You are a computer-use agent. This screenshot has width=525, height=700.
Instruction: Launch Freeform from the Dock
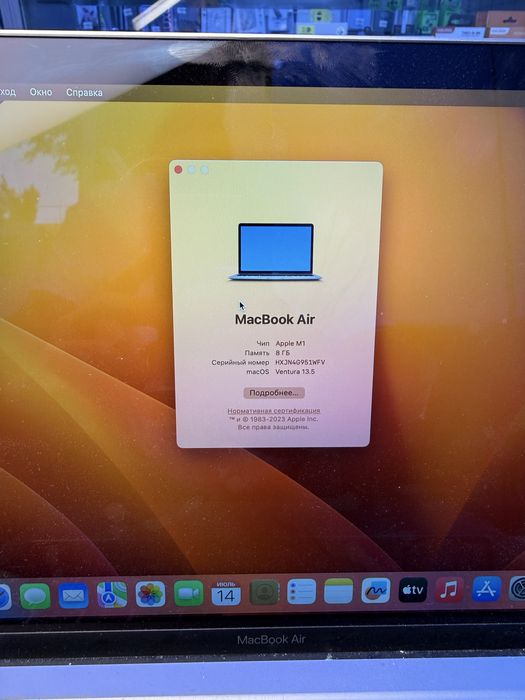point(375,591)
